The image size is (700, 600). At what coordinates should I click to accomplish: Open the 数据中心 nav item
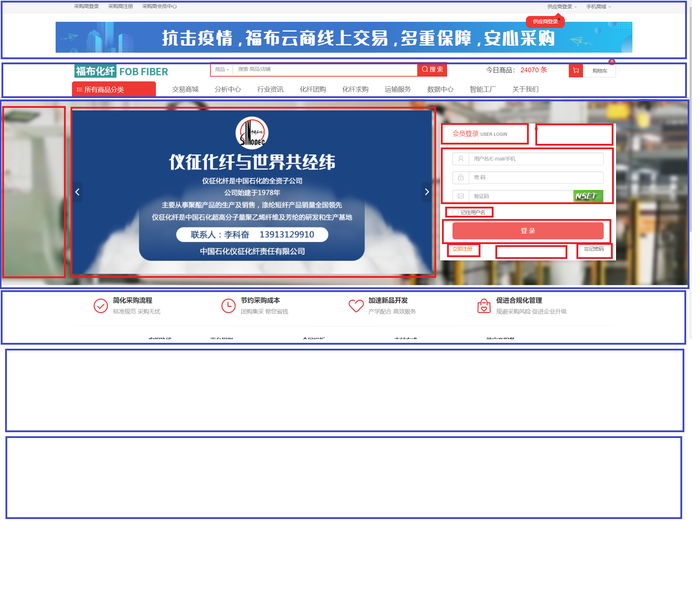pos(440,89)
